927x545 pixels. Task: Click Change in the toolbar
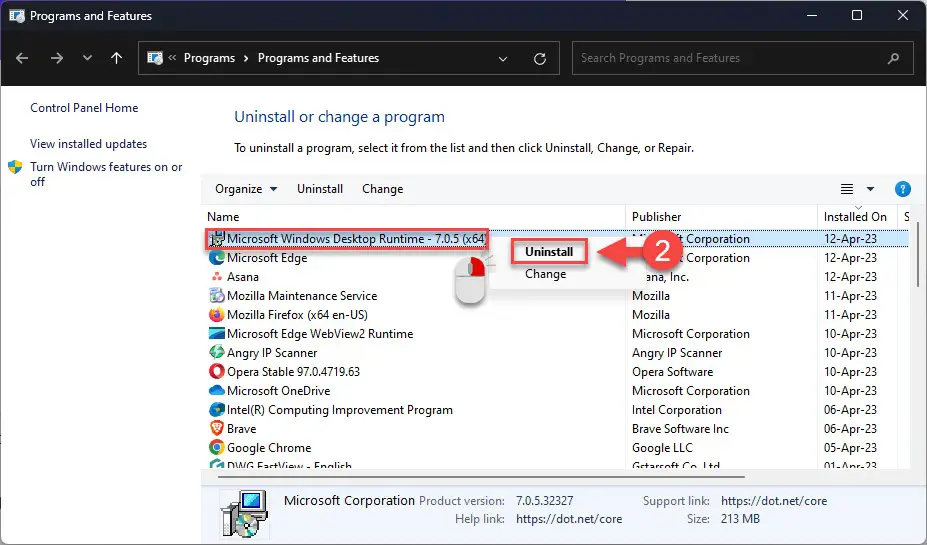(383, 189)
